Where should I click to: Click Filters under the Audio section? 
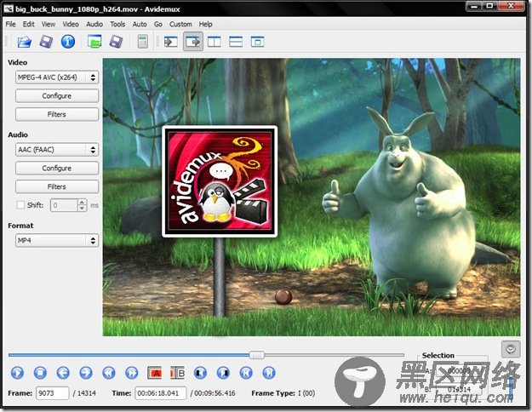[57, 186]
